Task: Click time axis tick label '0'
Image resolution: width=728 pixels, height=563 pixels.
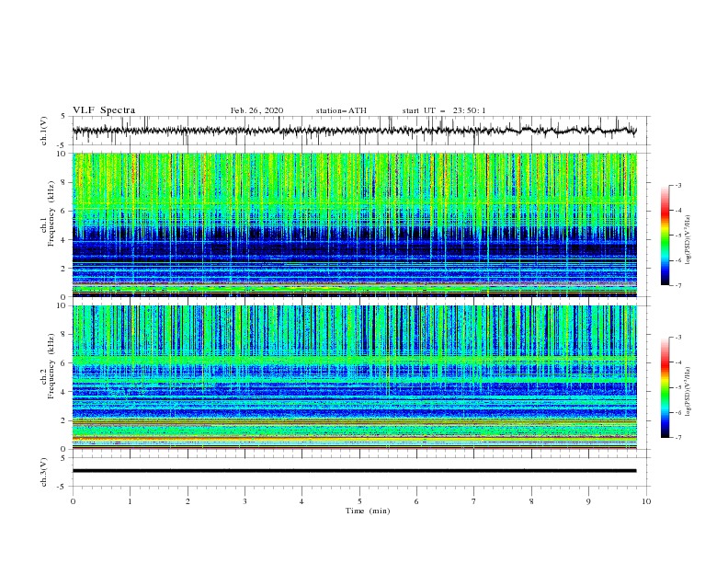Action: (x=73, y=501)
